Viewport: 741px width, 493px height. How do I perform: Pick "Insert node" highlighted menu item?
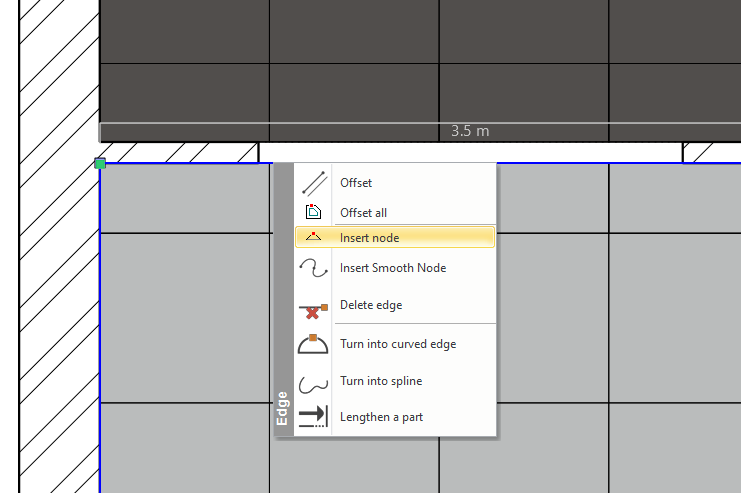pyautogui.click(x=369, y=238)
